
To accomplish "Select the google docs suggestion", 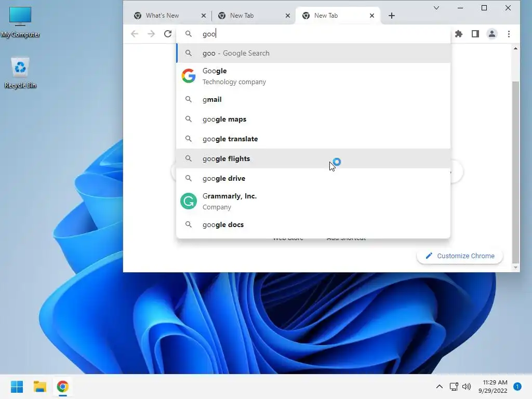I will point(313,224).
